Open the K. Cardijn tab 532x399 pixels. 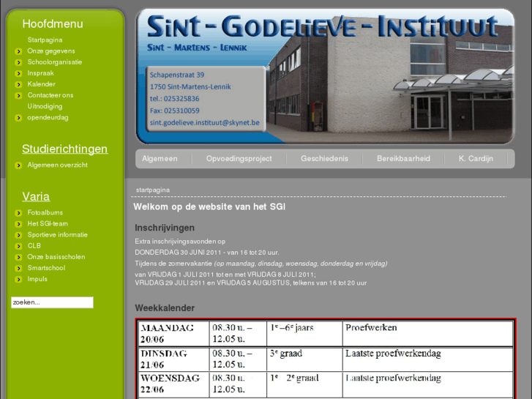[476, 159]
